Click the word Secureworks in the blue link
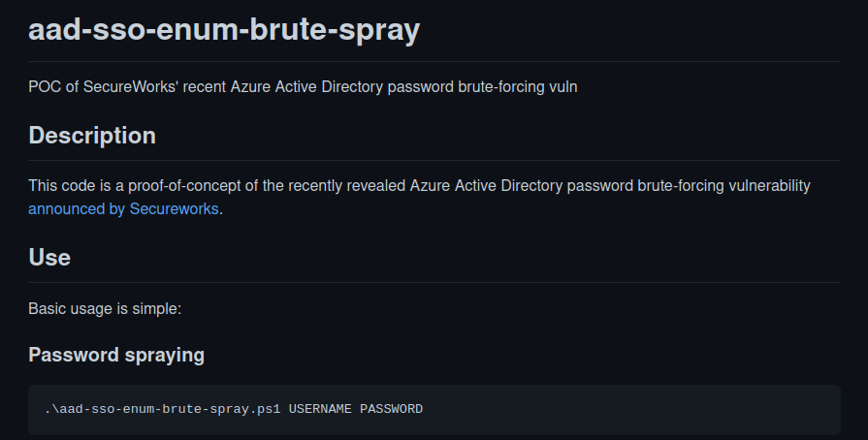868x440 pixels. [x=174, y=209]
